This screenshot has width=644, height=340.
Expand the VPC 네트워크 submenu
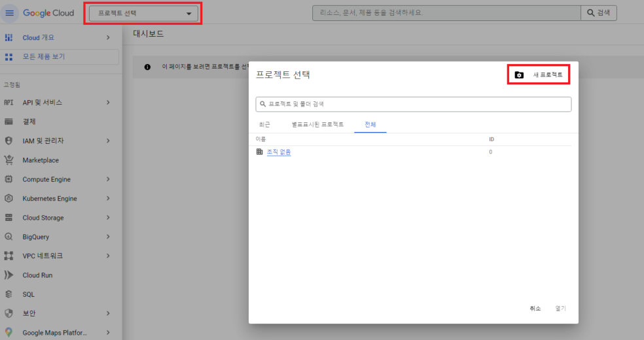tap(108, 256)
